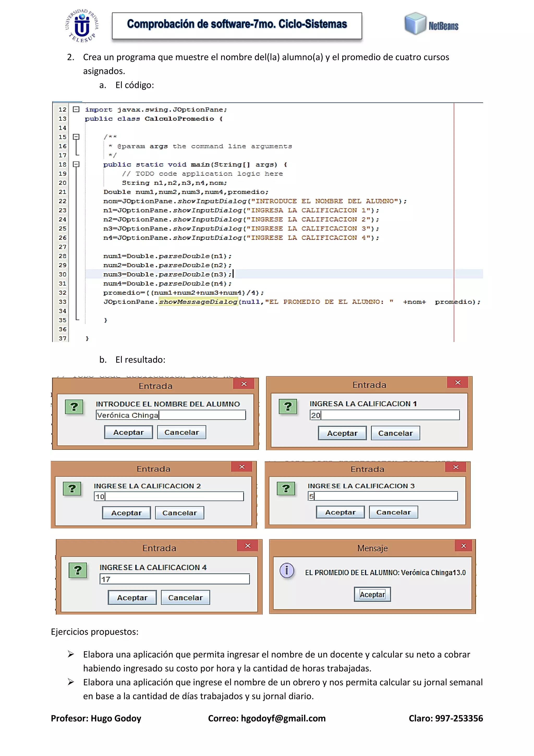Click the info icon in Mensaje dialog

click(287, 570)
